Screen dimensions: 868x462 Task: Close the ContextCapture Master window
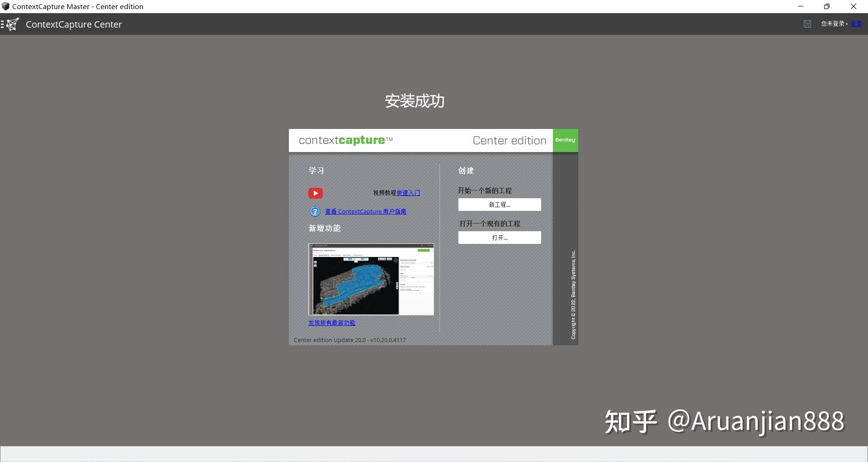[854, 6]
